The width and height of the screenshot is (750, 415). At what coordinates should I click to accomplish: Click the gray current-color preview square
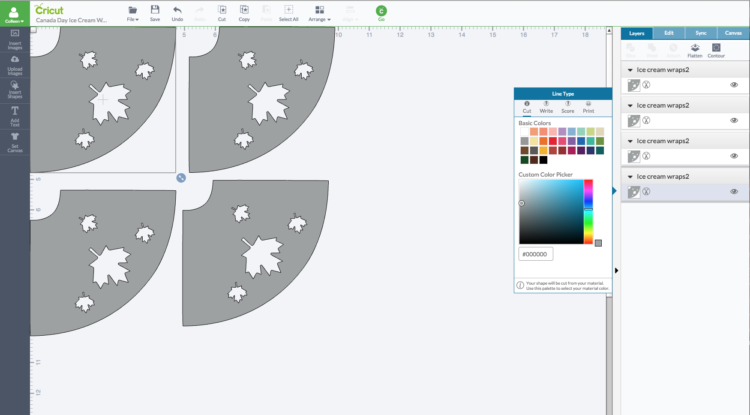click(x=598, y=243)
